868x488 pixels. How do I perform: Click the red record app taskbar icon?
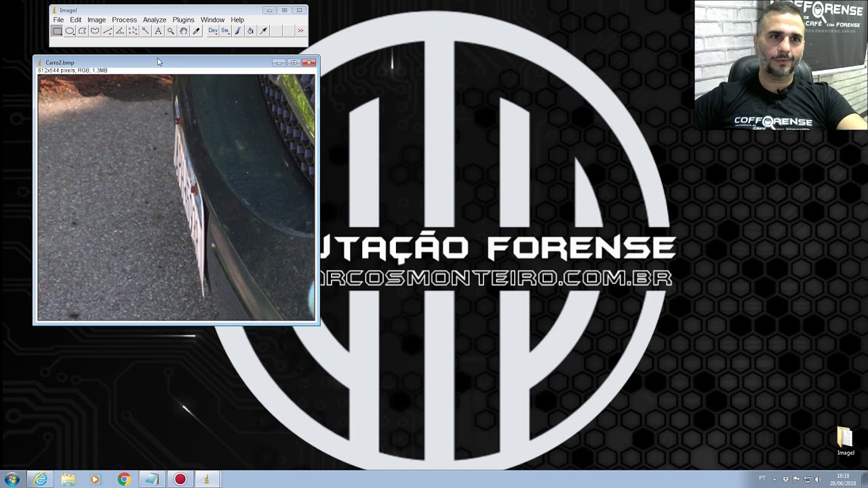click(x=180, y=479)
